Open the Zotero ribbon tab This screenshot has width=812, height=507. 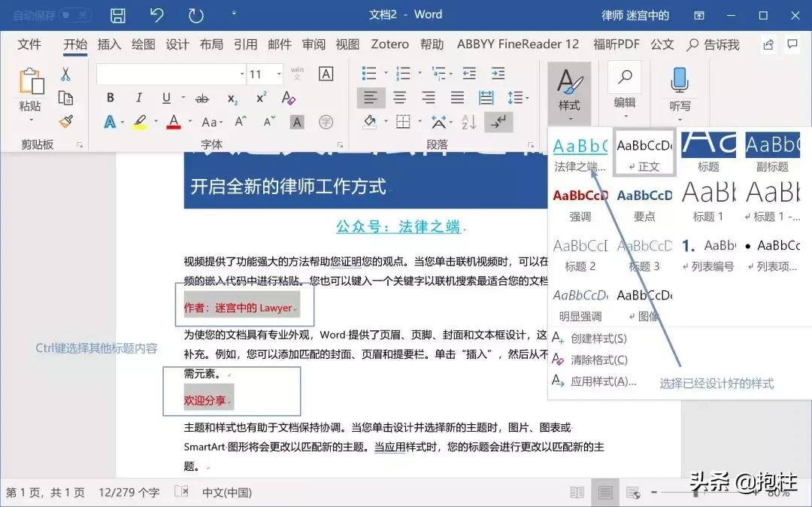pos(389,44)
